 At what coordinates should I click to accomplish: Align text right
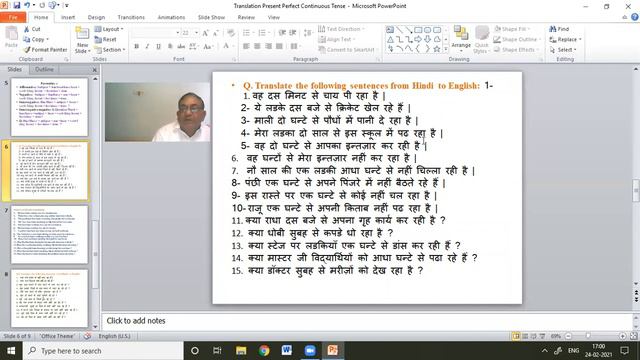tap(268, 47)
